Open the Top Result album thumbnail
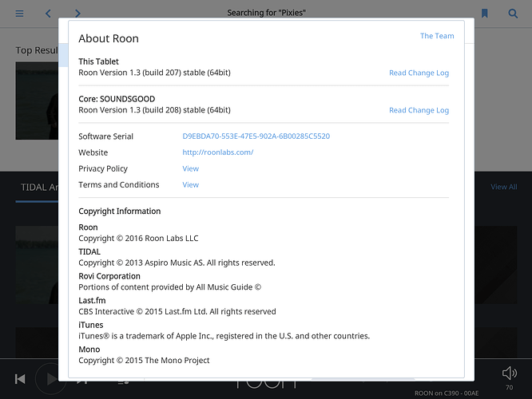532x399 pixels. coord(37,101)
